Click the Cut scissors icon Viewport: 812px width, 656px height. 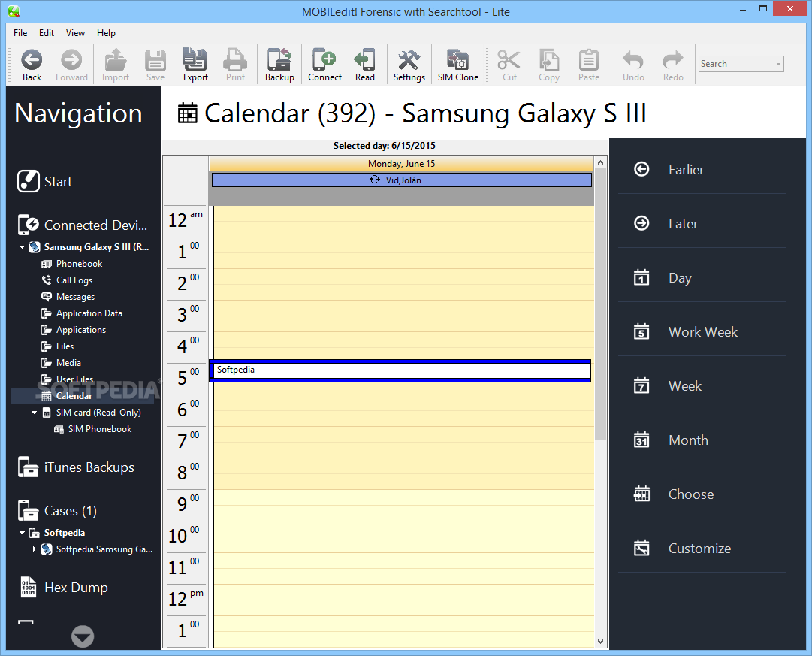click(509, 60)
